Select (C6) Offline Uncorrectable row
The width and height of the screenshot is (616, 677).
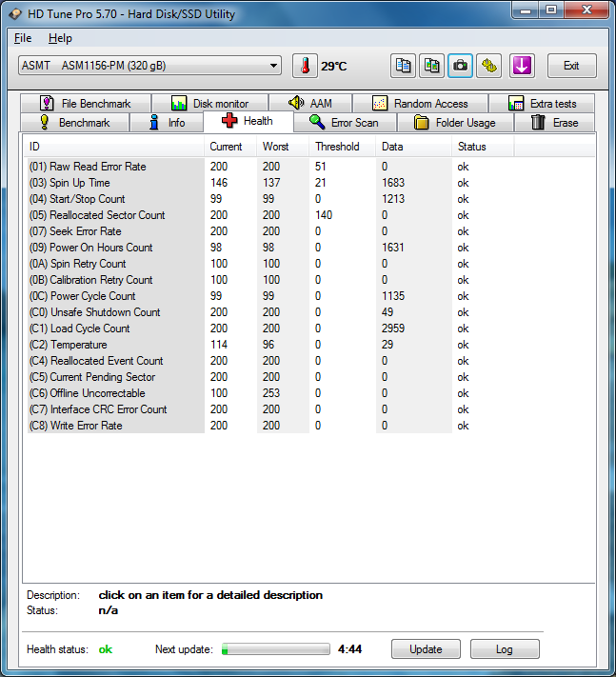point(270,393)
